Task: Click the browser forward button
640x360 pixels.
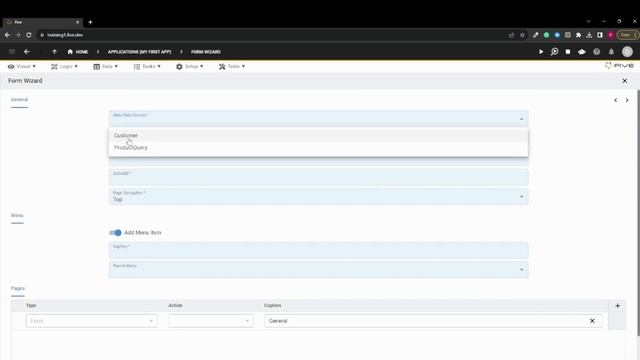Action: (x=18, y=35)
